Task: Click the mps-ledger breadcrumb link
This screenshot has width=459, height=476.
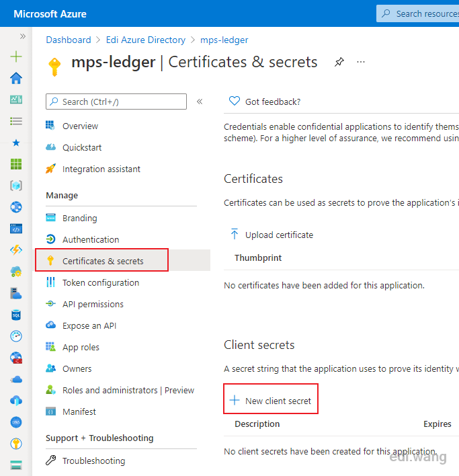Action: (x=224, y=40)
